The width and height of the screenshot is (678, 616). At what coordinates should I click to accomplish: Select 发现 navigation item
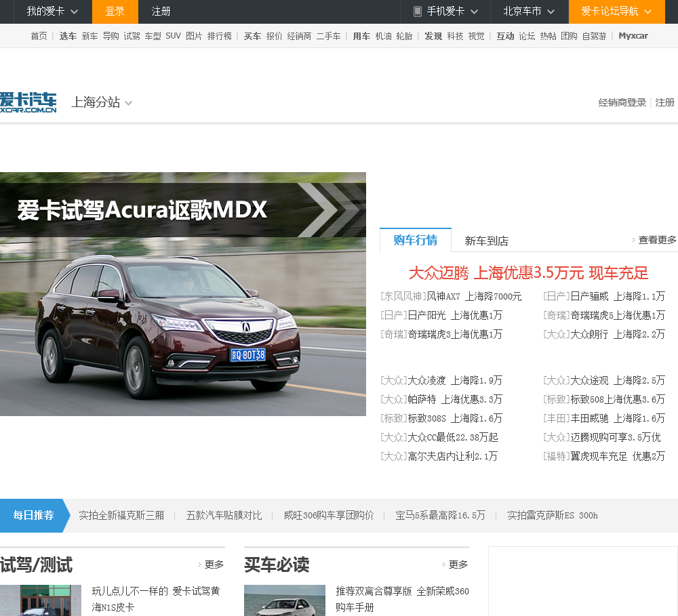click(433, 36)
